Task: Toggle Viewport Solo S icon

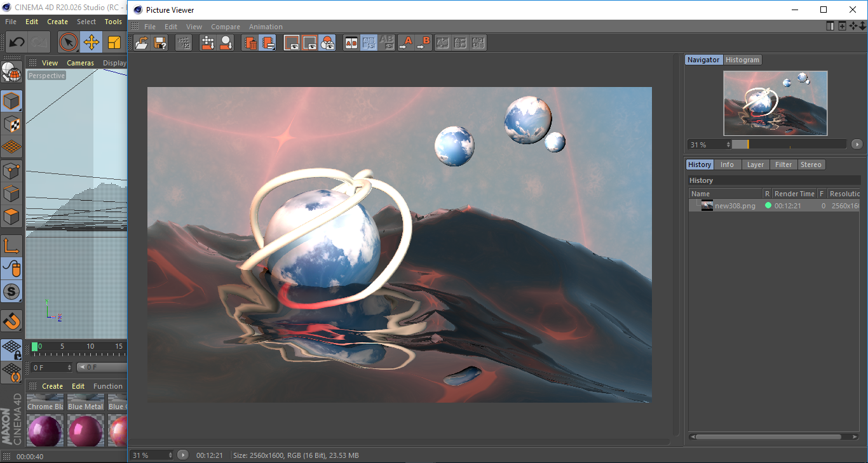Action: click(11, 292)
